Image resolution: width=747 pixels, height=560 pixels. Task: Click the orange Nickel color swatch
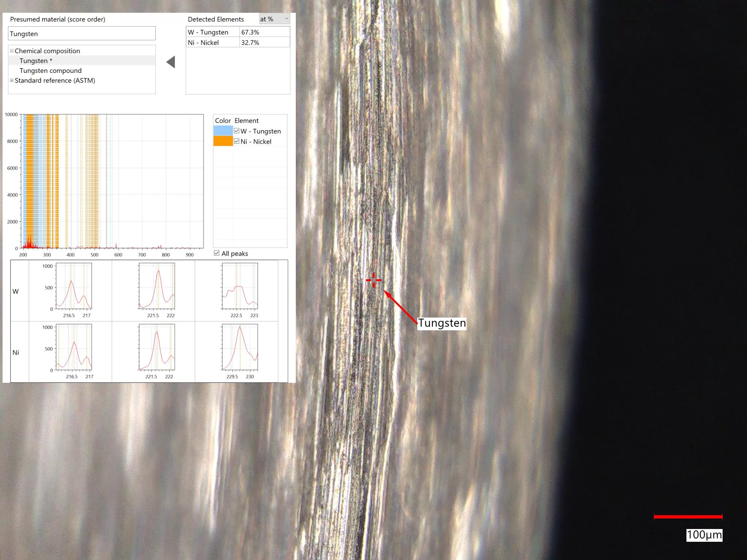(x=223, y=141)
